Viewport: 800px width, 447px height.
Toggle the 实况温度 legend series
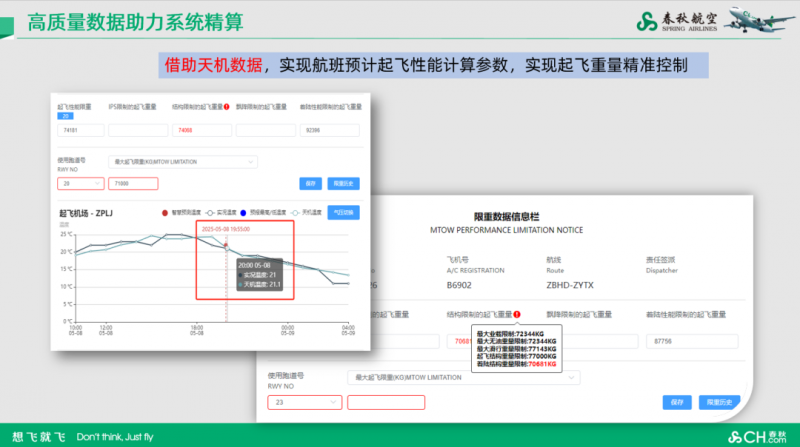click(221, 213)
